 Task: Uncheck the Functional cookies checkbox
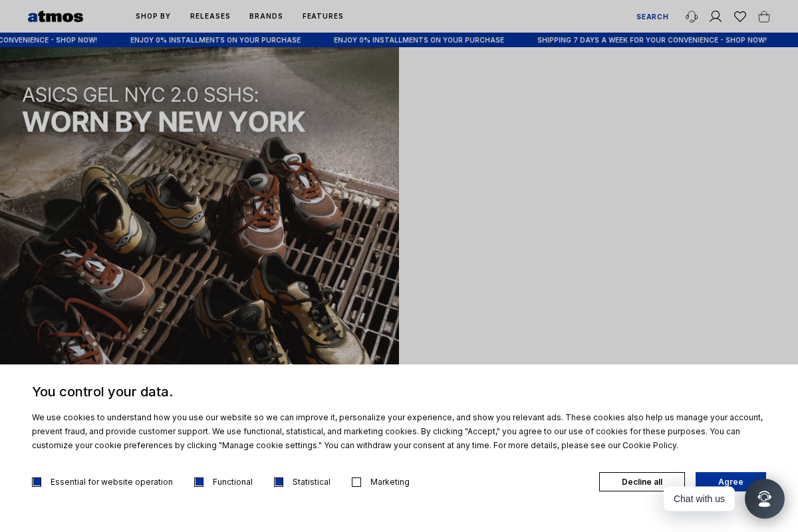click(x=199, y=481)
